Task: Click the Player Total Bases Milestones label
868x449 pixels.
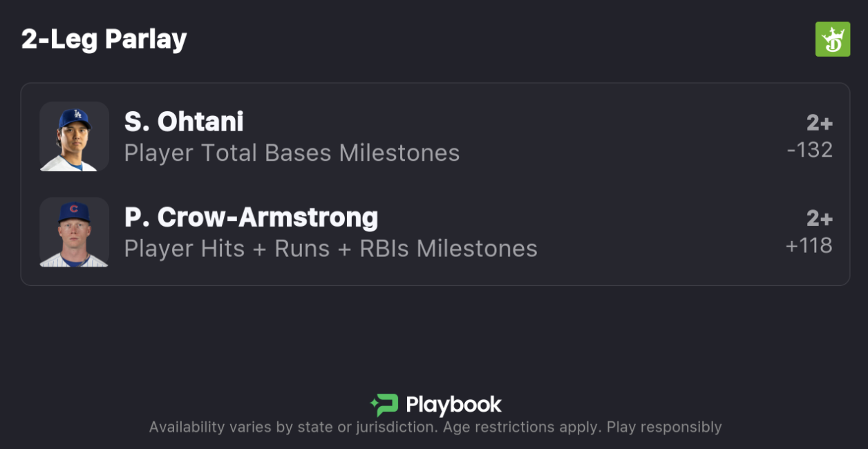Action: coord(292,153)
